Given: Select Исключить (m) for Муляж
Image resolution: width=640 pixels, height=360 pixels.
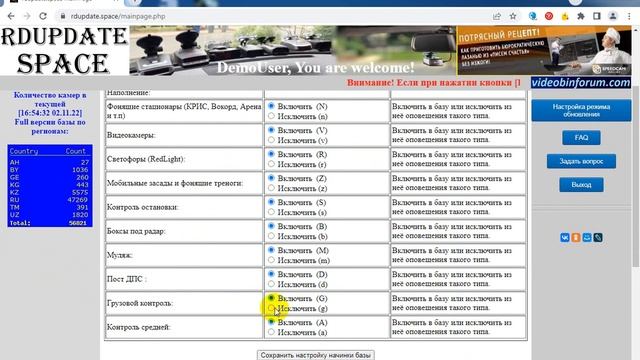Looking at the screenshot, I should click(x=271, y=260).
